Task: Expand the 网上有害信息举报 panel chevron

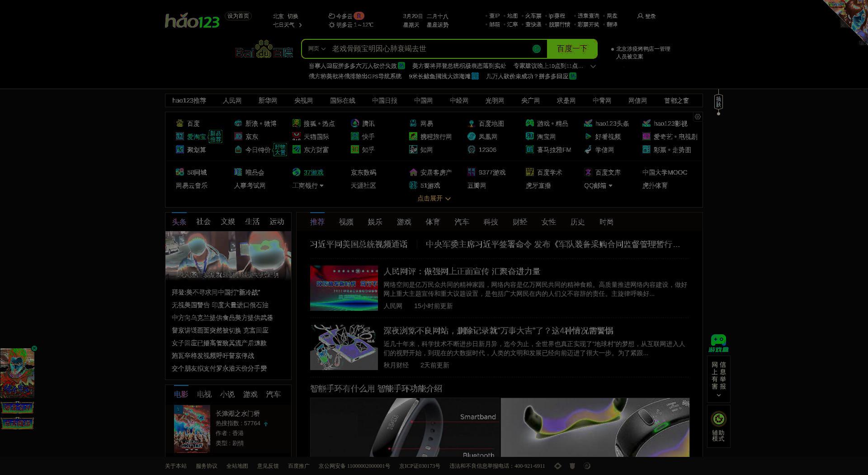Action: tap(718, 395)
